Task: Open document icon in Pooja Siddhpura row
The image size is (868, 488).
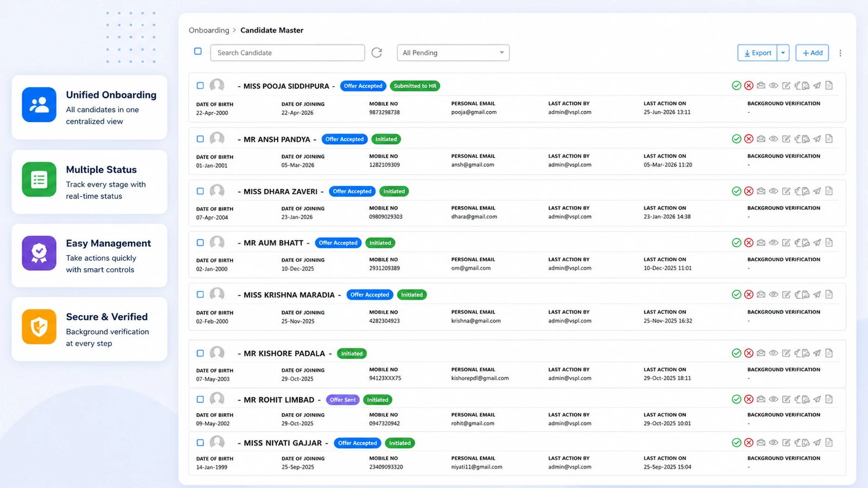Action: pos(829,85)
